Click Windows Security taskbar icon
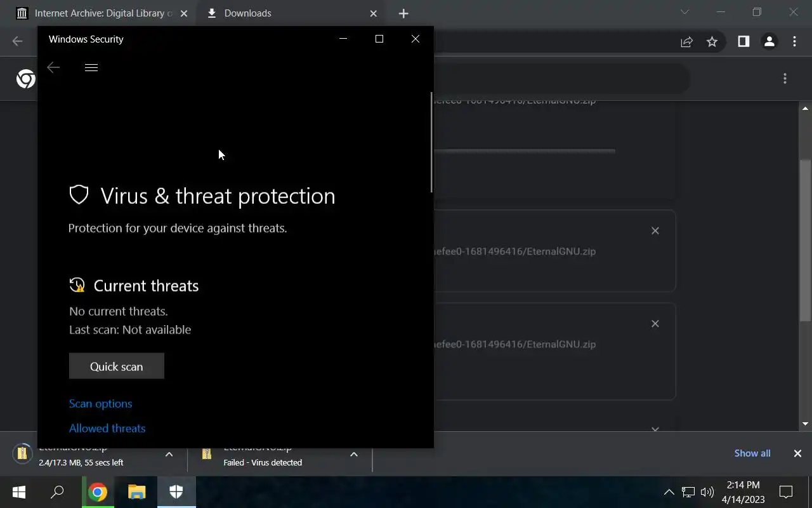 (176, 492)
